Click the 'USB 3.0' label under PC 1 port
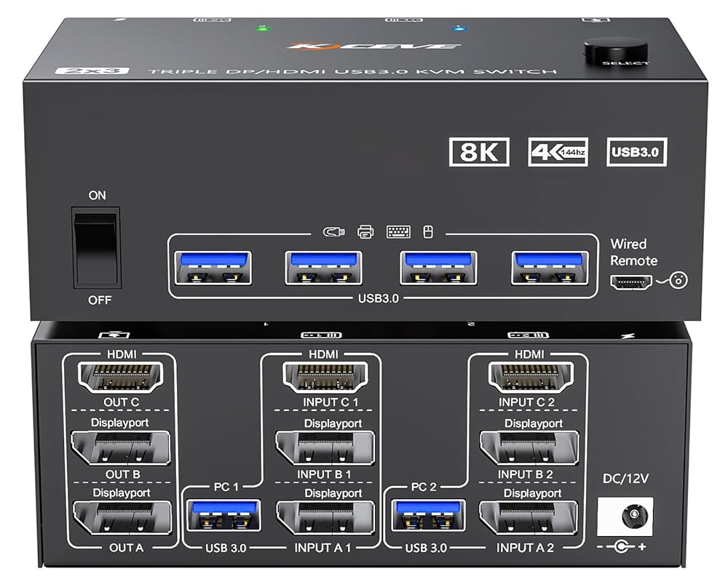 coord(226,548)
